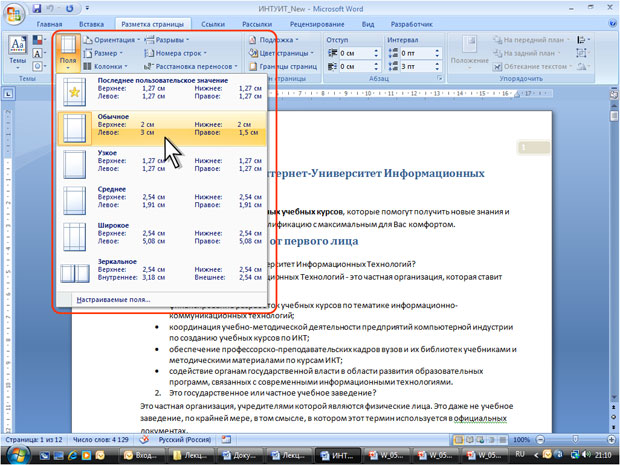Choose the Зеркальное margin preset
The width and height of the screenshot is (620, 465).
162,272
